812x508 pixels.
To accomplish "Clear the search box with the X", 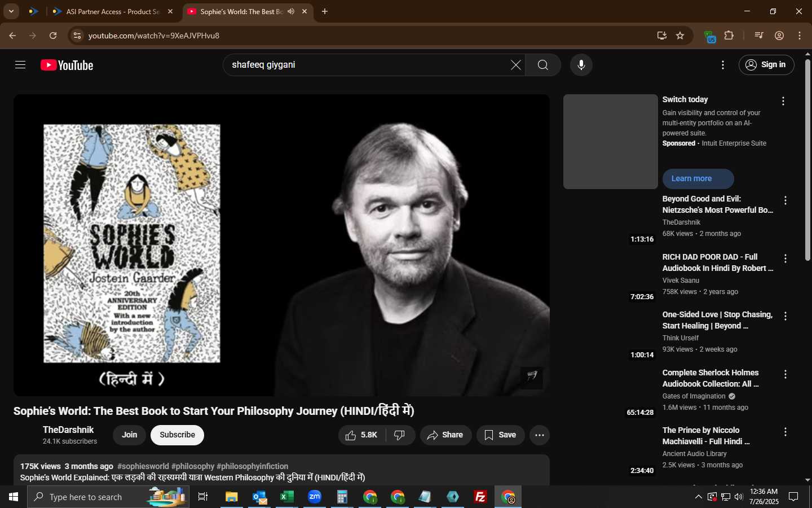I will pos(515,65).
